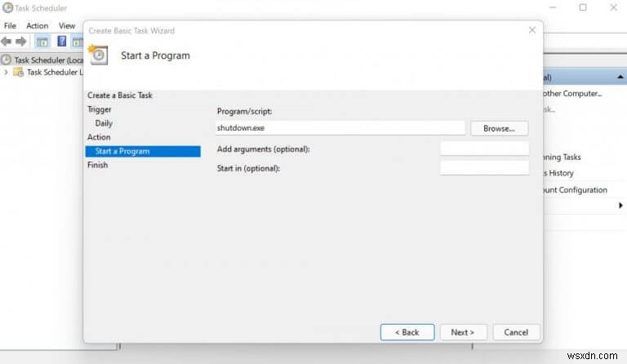Select Task Scheduler (Local) tree item text

tap(49, 60)
